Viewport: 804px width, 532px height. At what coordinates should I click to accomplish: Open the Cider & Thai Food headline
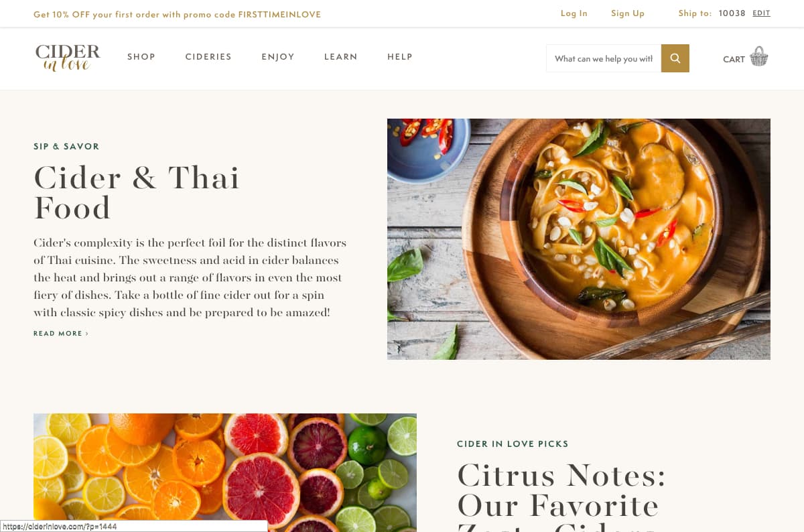point(137,192)
